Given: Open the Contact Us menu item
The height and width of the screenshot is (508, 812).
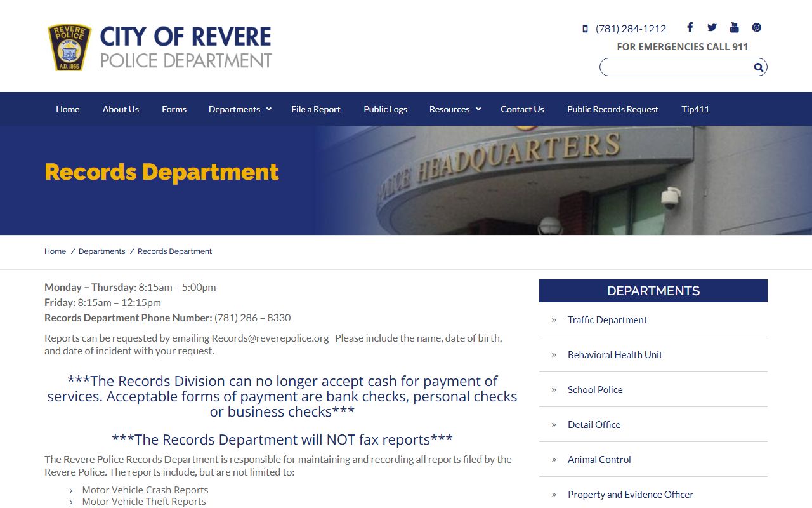Looking at the screenshot, I should point(522,109).
